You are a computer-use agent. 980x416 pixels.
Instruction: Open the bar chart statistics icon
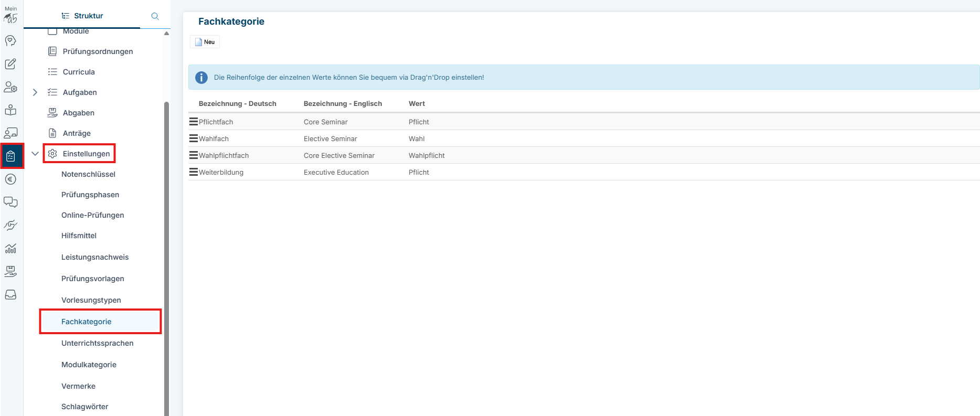click(x=10, y=249)
